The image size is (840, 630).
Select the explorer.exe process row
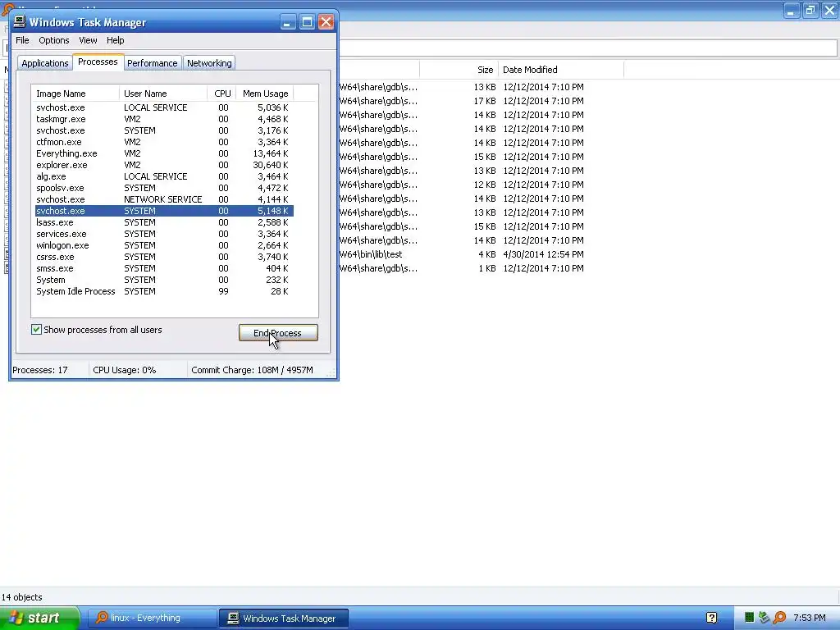(x=164, y=165)
